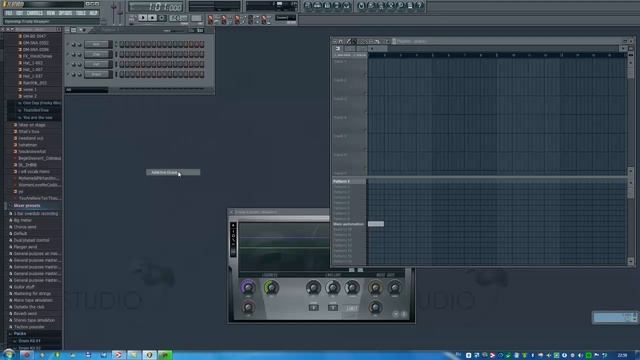The image size is (640, 360).
Task: Toggle the mute LED on the Kick channel
Action: [x=68, y=44]
